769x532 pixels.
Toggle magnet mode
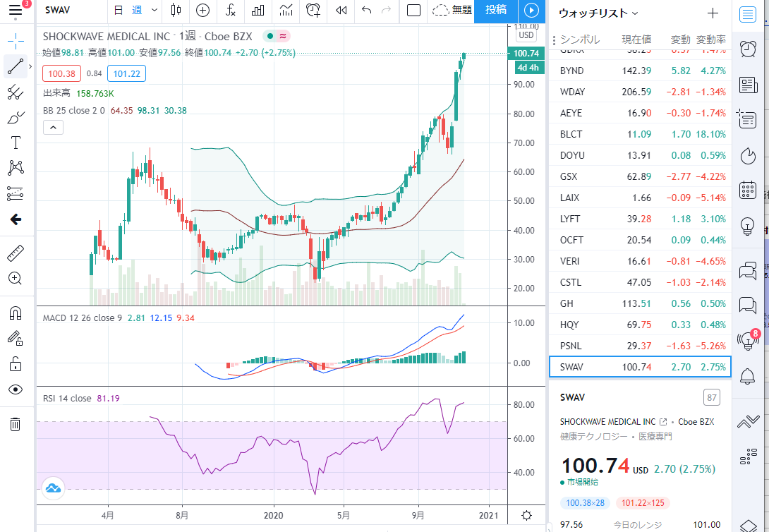point(16,313)
